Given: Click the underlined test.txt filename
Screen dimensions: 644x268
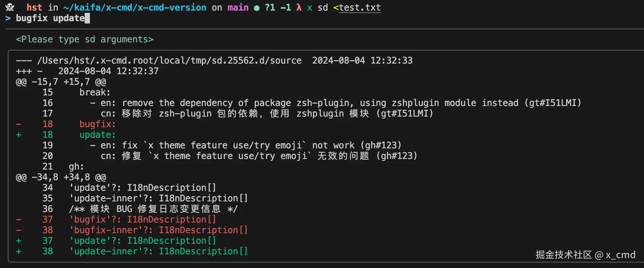Looking at the screenshot, I should pyautogui.click(x=360, y=8).
